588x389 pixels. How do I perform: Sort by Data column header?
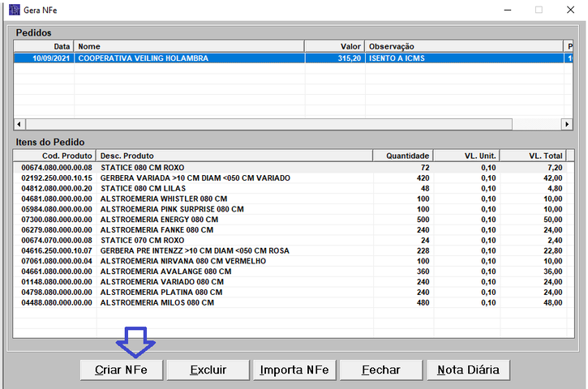(44, 46)
